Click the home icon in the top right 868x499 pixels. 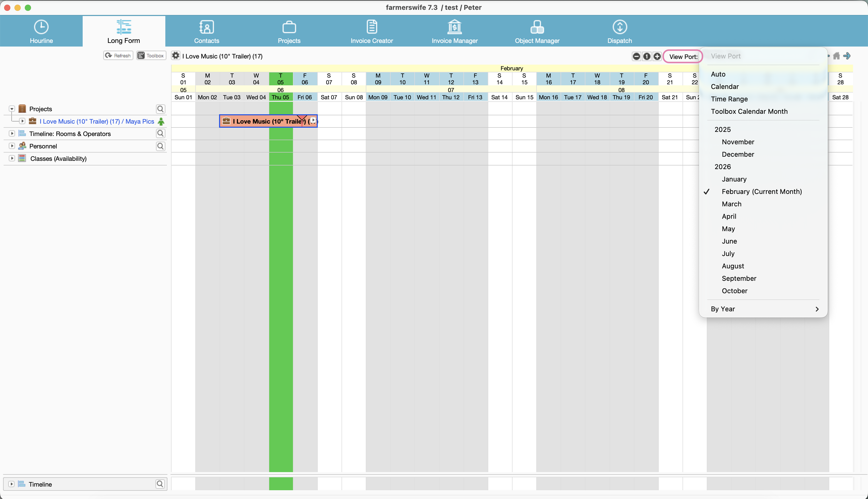pos(836,56)
